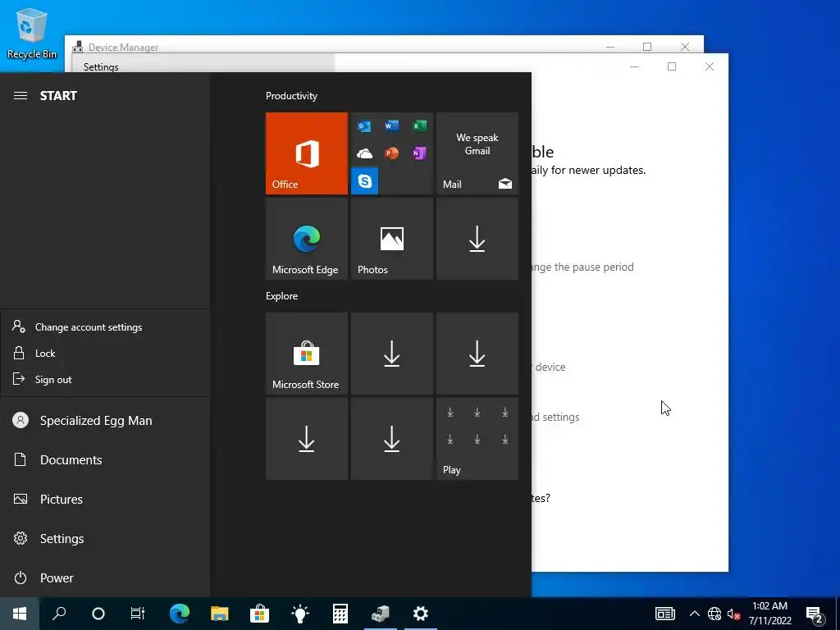This screenshot has width=840, height=630.
Task: Maximize the Settings window
Action: (x=672, y=66)
